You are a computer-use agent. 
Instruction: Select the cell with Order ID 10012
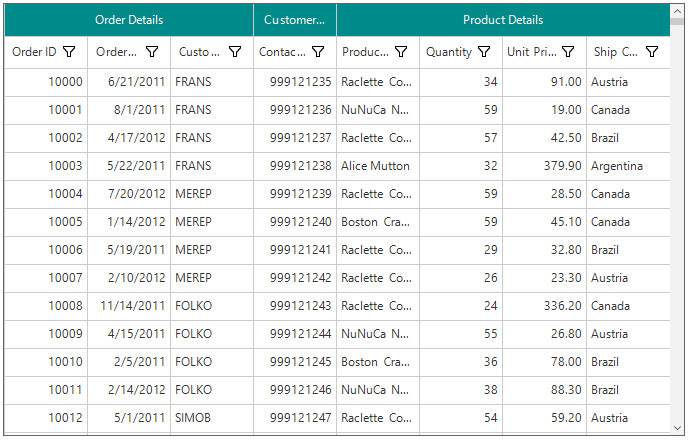(46, 418)
